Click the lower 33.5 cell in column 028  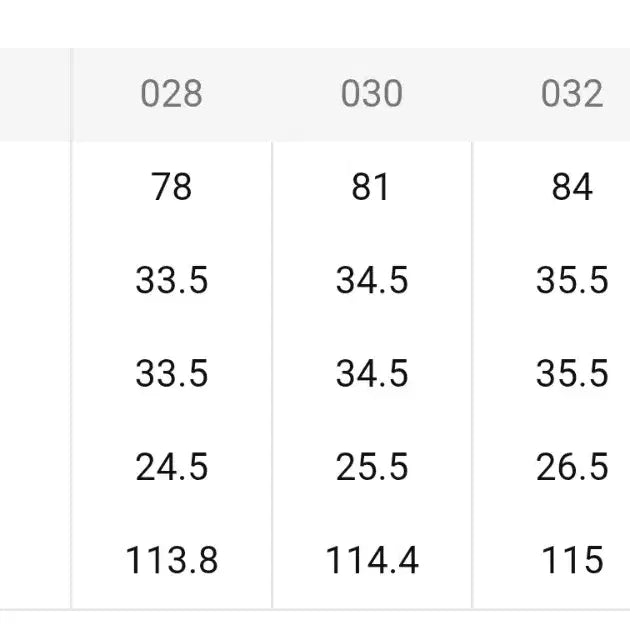(171, 374)
